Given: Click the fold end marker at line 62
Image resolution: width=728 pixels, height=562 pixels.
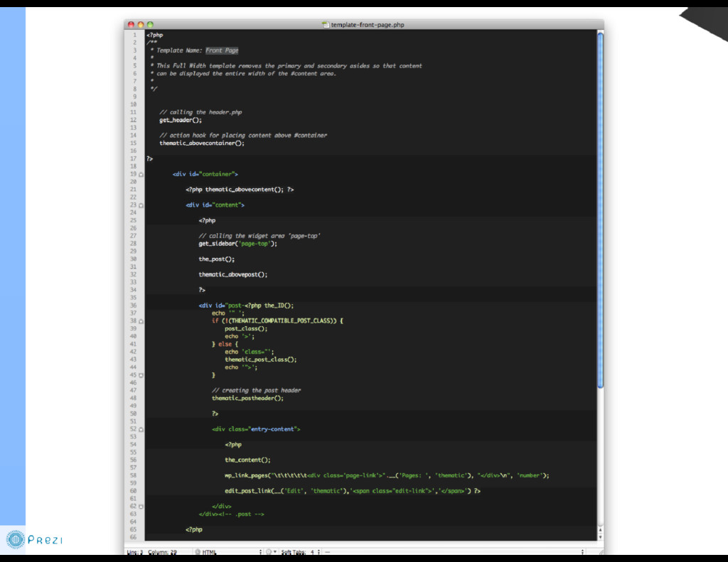Looking at the screenshot, I should tap(141, 507).
